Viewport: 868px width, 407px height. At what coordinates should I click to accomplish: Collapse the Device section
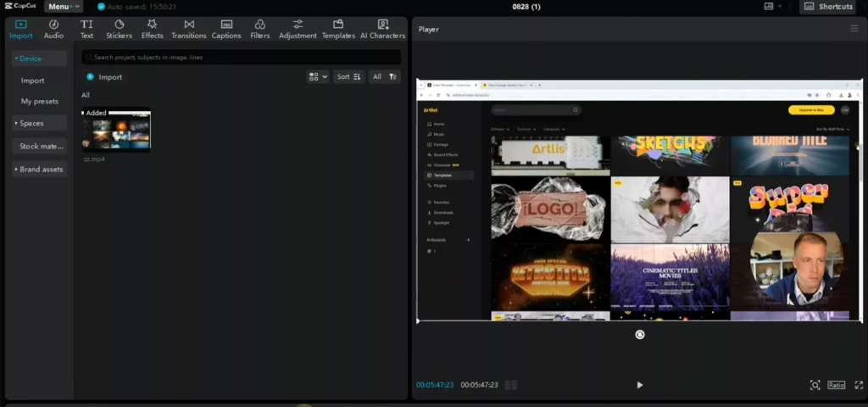39,59
